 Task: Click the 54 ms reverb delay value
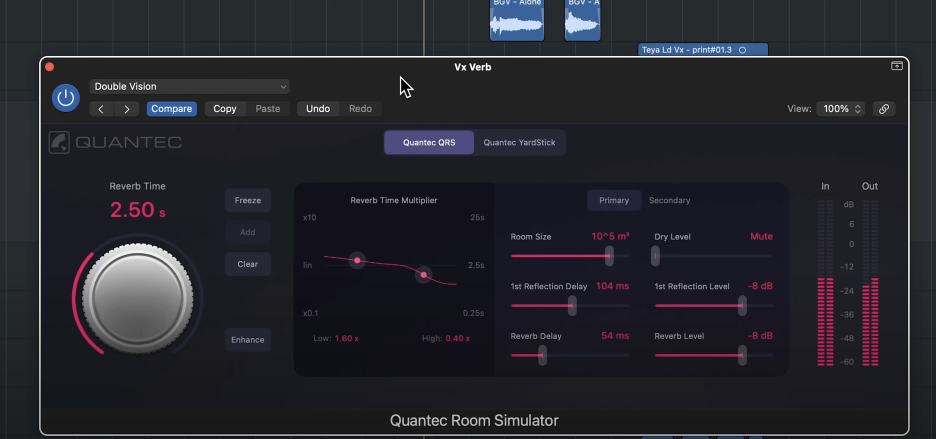point(615,336)
